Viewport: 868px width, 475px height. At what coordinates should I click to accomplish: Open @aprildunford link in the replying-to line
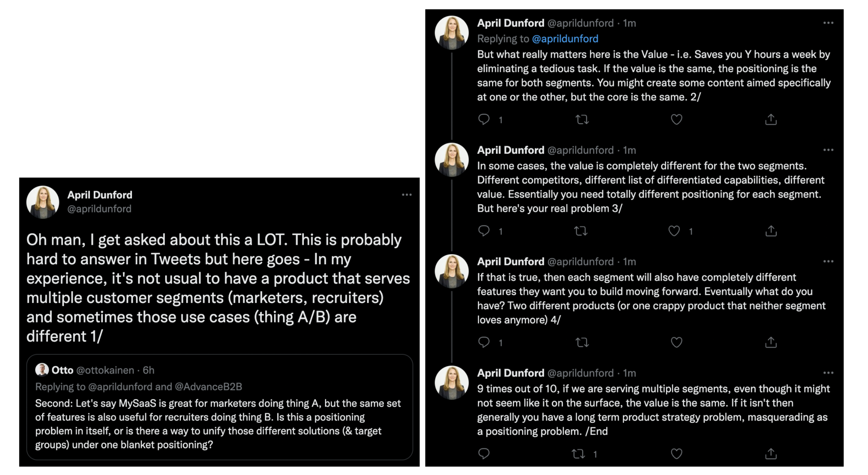coord(566,39)
